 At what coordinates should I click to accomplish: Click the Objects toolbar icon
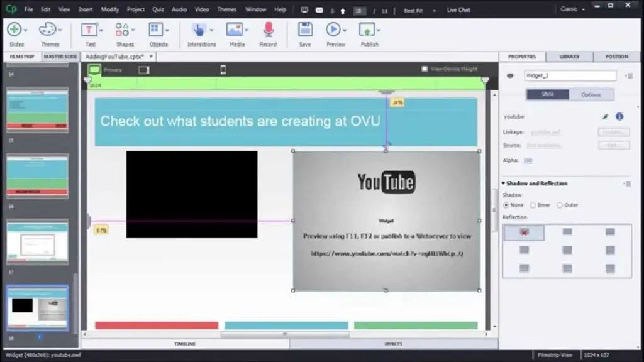pyautogui.click(x=155, y=30)
